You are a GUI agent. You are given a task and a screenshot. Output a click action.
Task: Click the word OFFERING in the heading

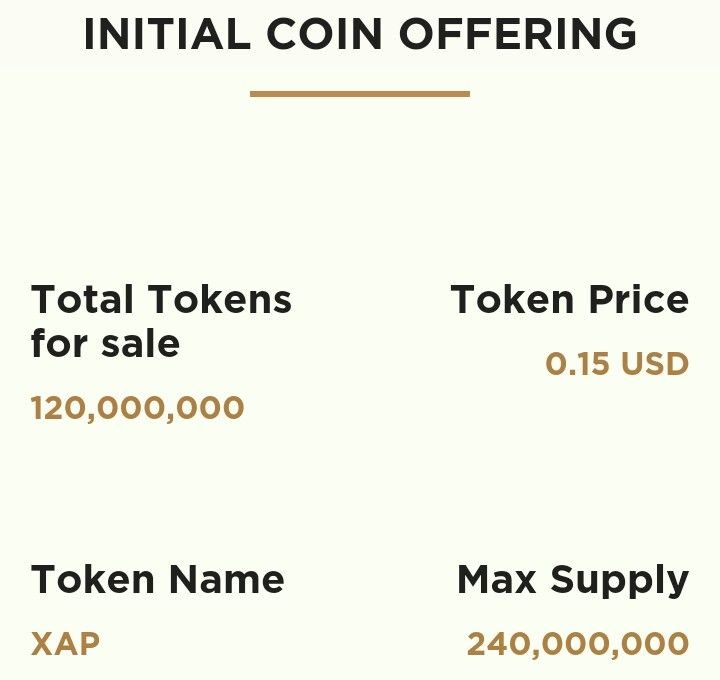point(518,34)
